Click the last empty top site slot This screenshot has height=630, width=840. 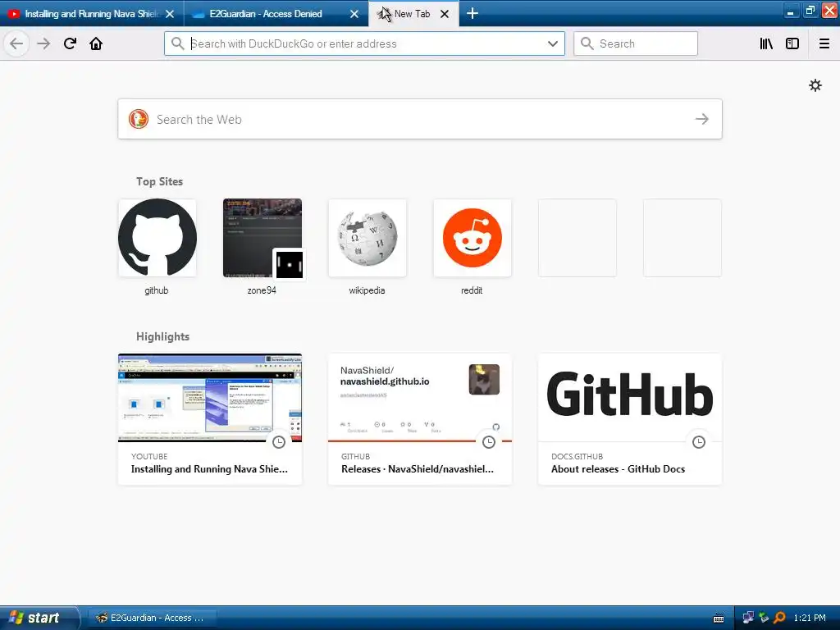tap(682, 238)
